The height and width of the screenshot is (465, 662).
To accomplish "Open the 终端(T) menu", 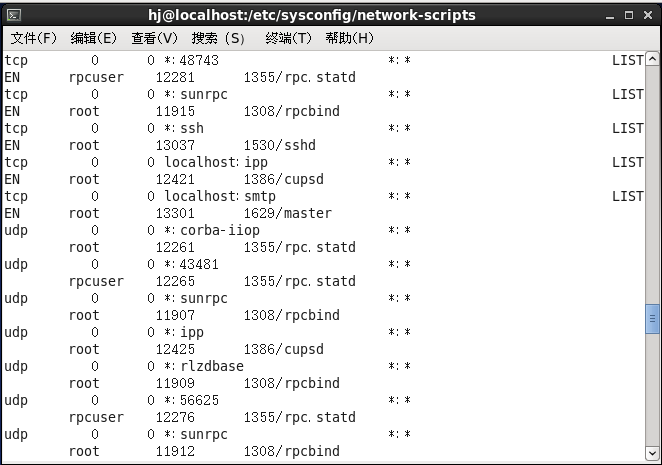I will pos(288,38).
